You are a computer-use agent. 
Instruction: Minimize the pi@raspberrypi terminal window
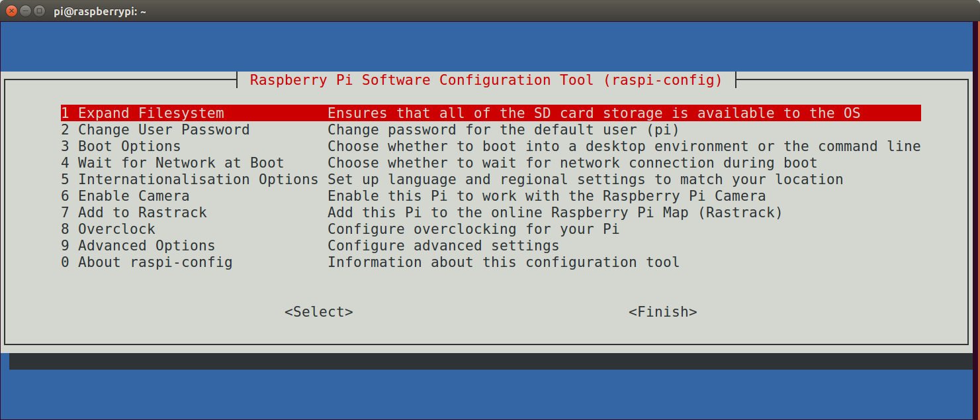pyautogui.click(x=26, y=11)
